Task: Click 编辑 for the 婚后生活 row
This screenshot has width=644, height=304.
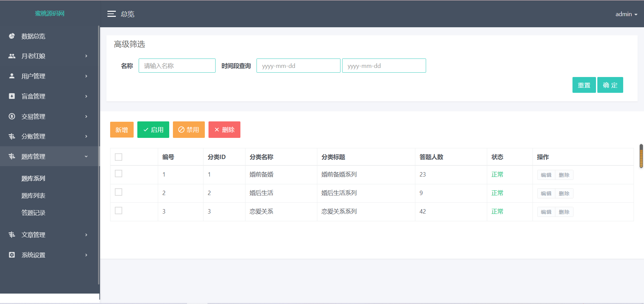Action: tap(546, 193)
